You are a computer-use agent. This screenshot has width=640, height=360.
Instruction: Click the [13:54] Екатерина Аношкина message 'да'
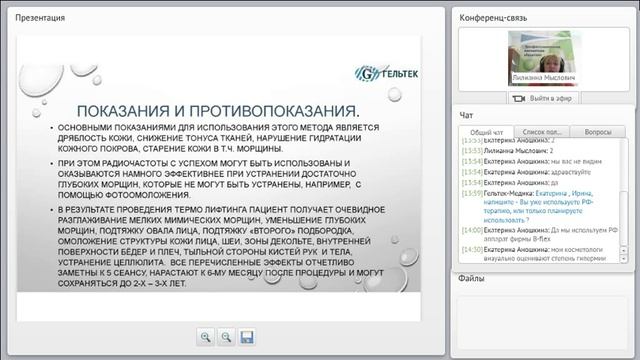point(510,183)
